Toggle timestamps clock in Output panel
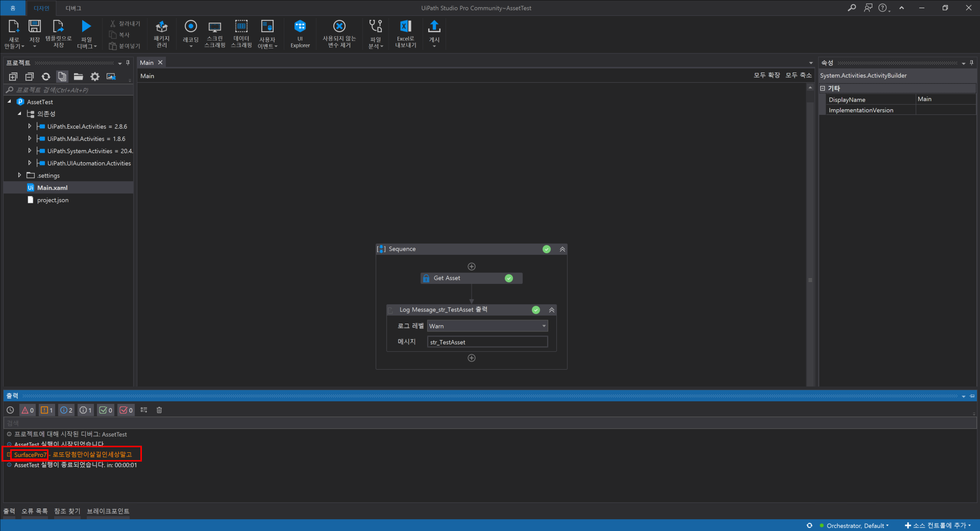Screen dimensions: 980x531 pos(10,410)
